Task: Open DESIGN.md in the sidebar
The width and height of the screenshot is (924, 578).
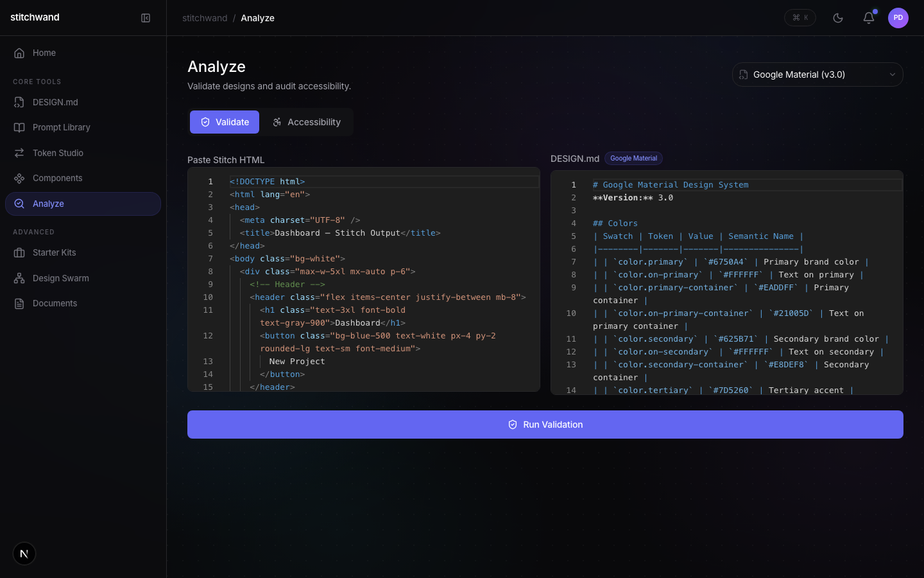Action: click(83, 102)
